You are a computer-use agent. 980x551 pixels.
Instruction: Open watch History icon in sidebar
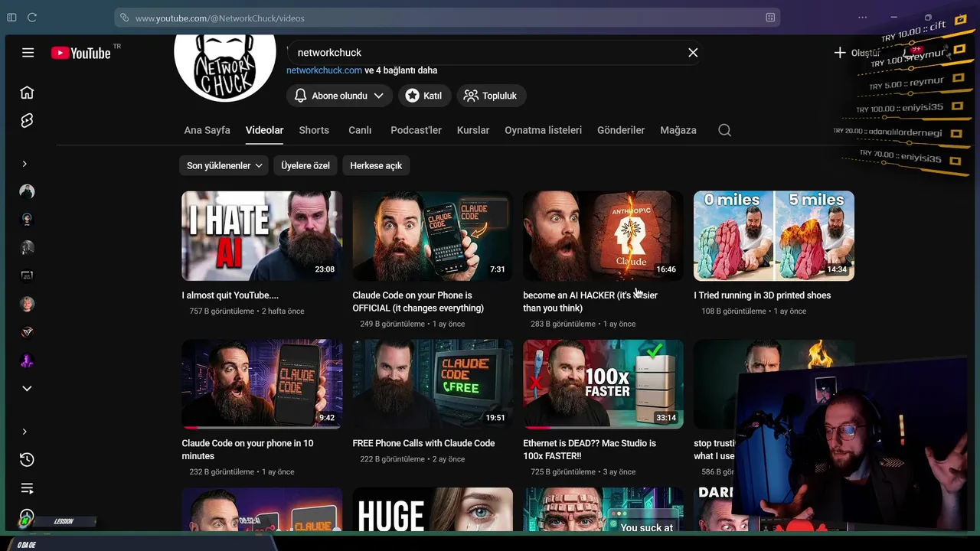pyautogui.click(x=27, y=460)
